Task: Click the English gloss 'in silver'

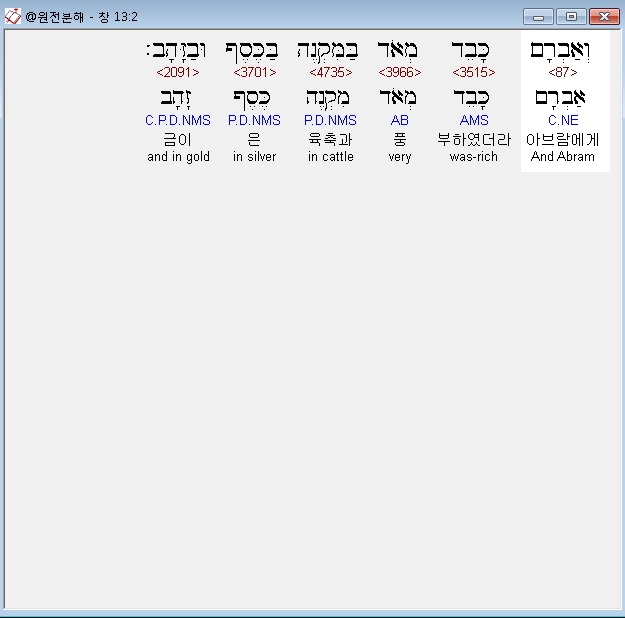Action: point(254,157)
